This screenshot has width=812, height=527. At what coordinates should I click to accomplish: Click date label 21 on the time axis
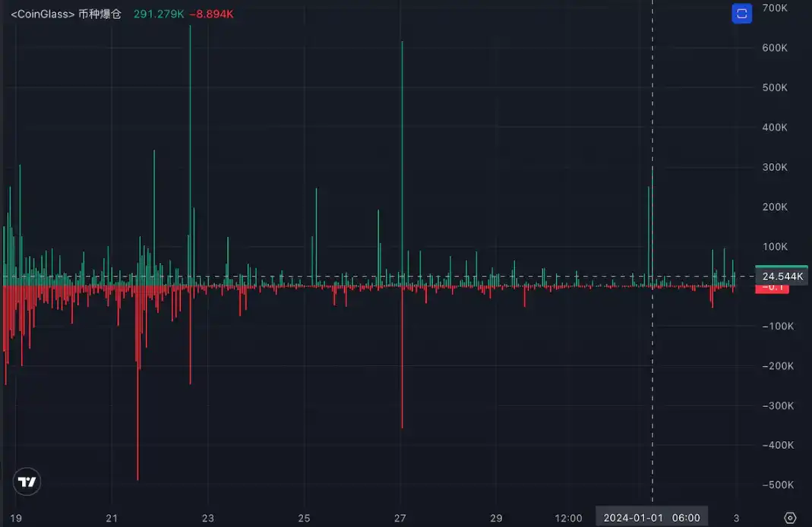click(112, 518)
